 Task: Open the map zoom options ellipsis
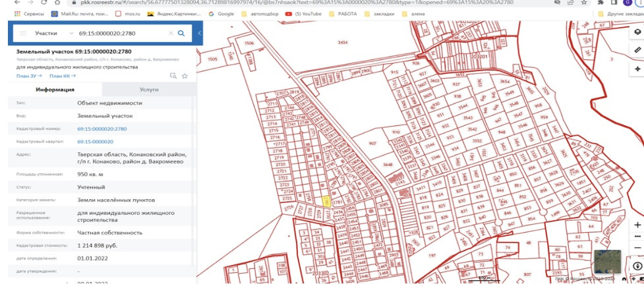637,236
